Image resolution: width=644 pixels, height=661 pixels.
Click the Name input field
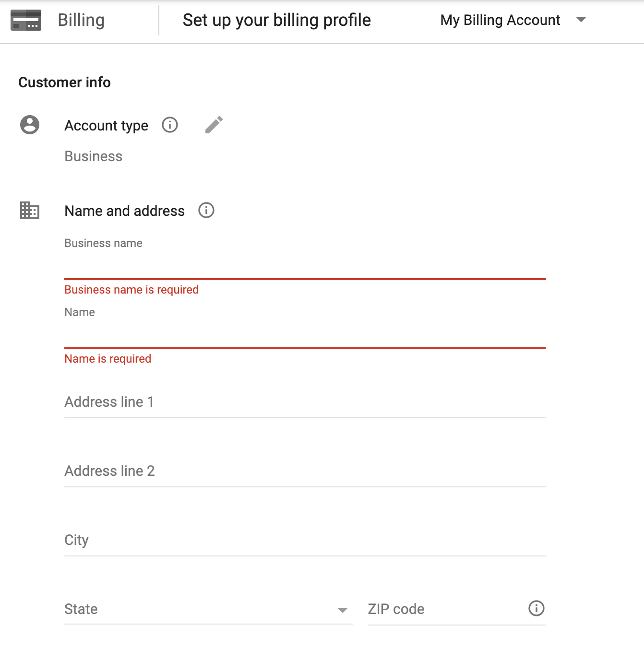(x=305, y=335)
